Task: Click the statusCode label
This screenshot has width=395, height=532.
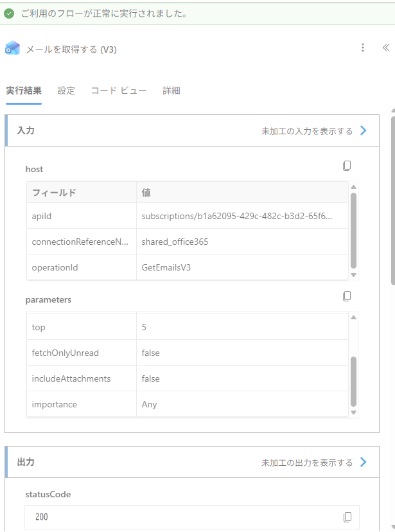Action: click(x=48, y=494)
